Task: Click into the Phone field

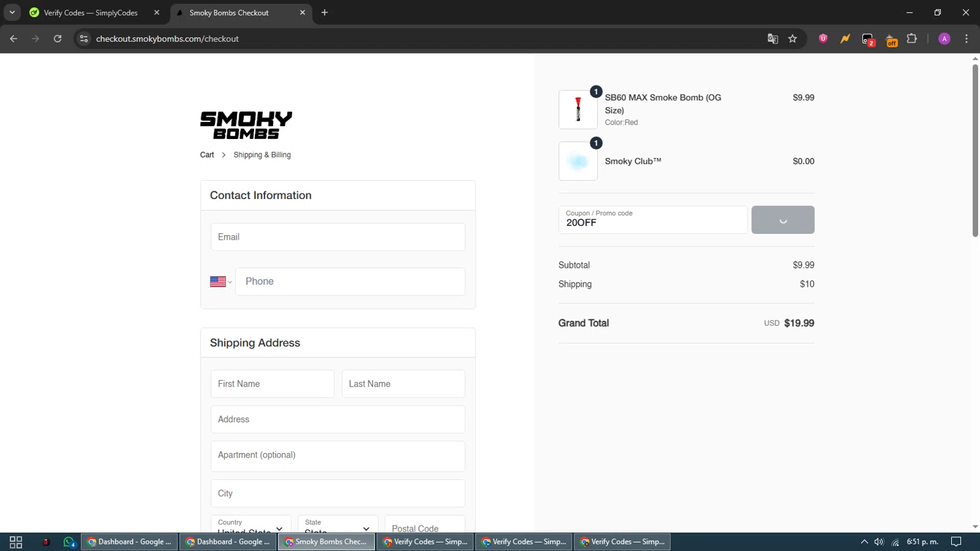Action: pyautogui.click(x=350, y=281)
